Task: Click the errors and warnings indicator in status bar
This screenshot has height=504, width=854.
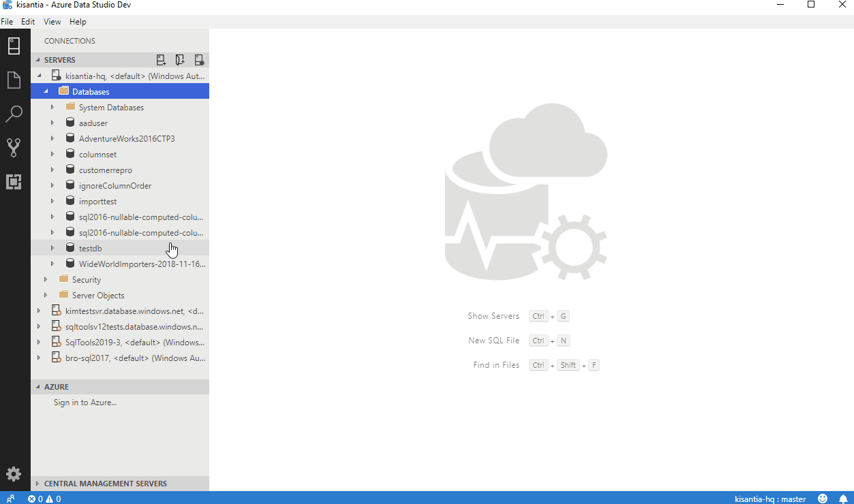Action: tap(44, 499)
